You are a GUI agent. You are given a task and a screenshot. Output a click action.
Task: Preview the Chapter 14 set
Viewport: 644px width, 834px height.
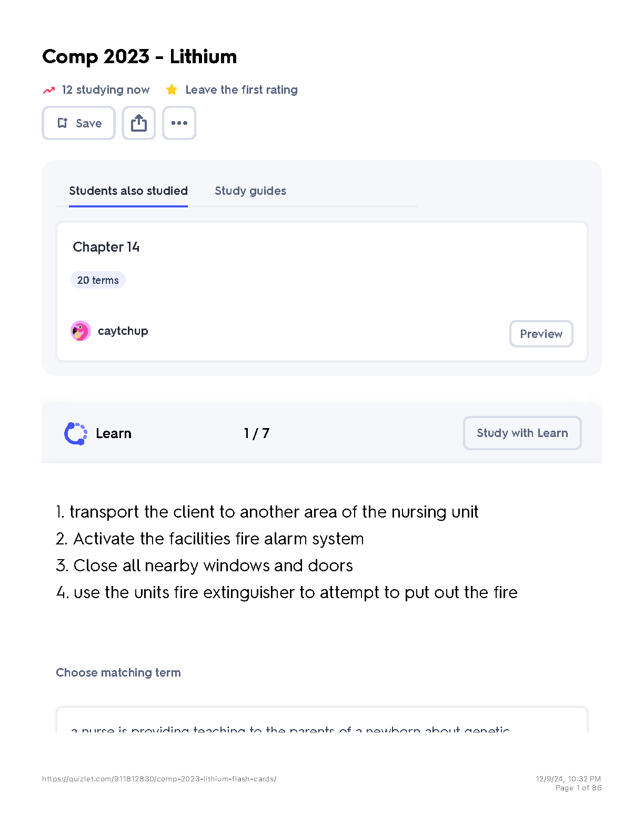click(x=541, y=334)
